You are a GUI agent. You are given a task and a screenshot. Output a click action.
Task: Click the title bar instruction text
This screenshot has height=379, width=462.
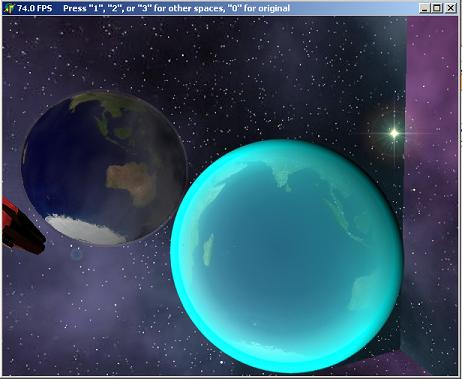[176, 8]
